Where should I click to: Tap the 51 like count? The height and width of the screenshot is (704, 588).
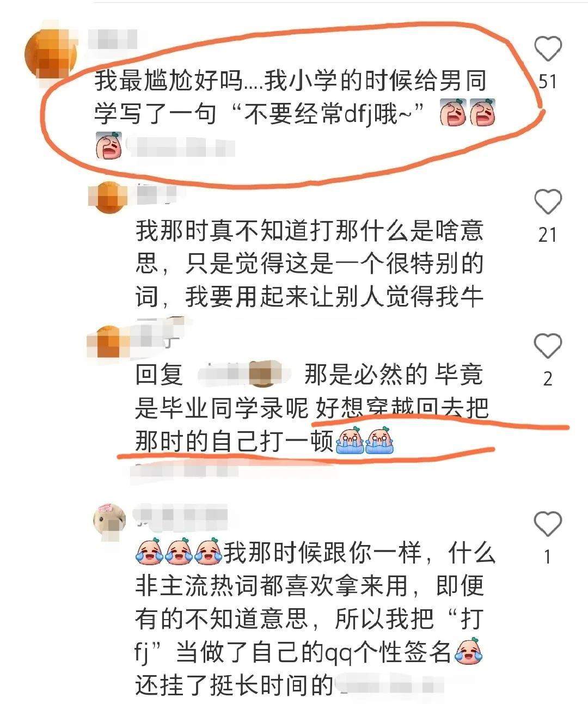[548, 82]
